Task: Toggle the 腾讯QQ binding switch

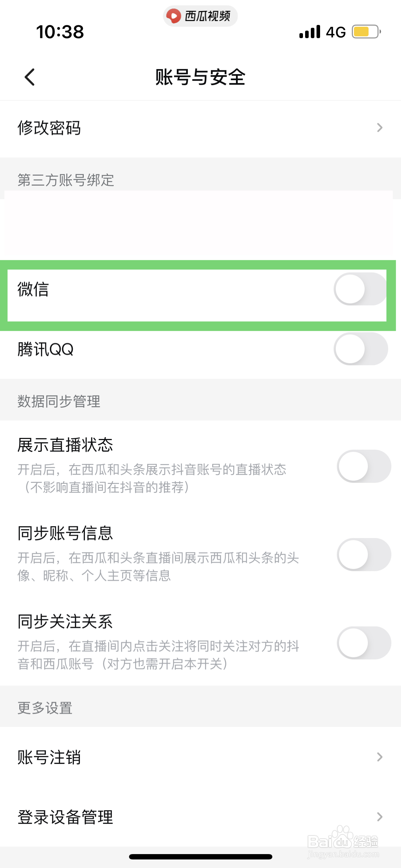Action: coord(360,349)
